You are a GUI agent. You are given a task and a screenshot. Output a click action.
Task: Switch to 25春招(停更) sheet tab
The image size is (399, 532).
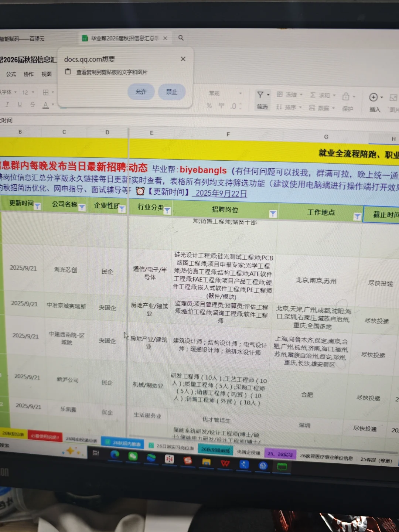pyautogui.click(x=376, y=460)
